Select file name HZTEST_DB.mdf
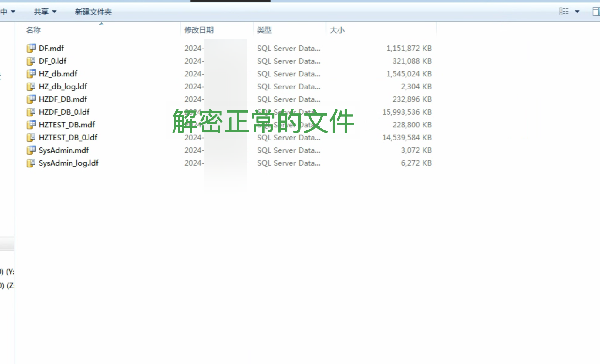The image size is (600, 364). [x=67, y=125]
